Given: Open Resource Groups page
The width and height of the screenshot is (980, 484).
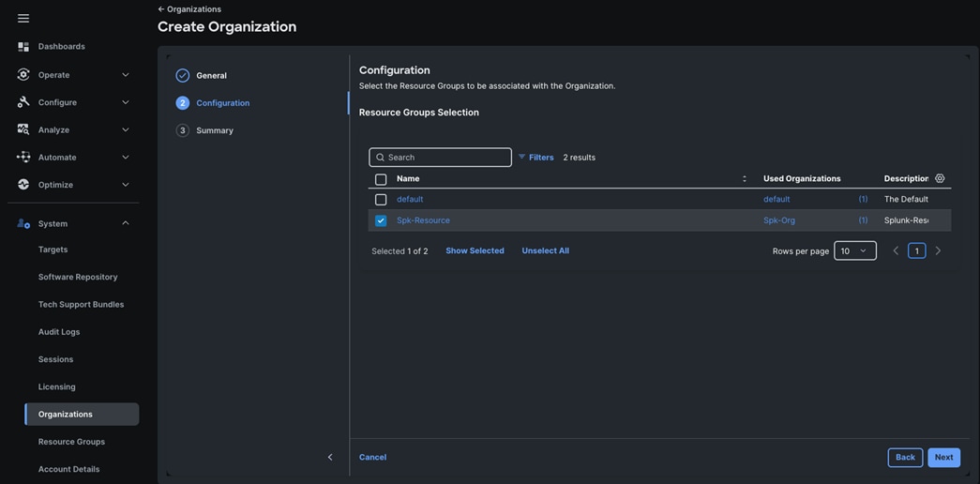Looking at the screenshot, I should (71, 442).
